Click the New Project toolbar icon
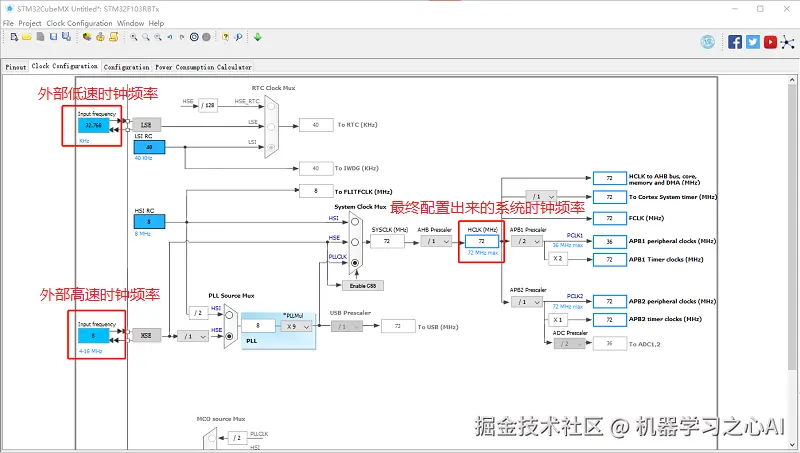Image resolution: width=800 pixels, height=453 pixels. coord(14,37)
